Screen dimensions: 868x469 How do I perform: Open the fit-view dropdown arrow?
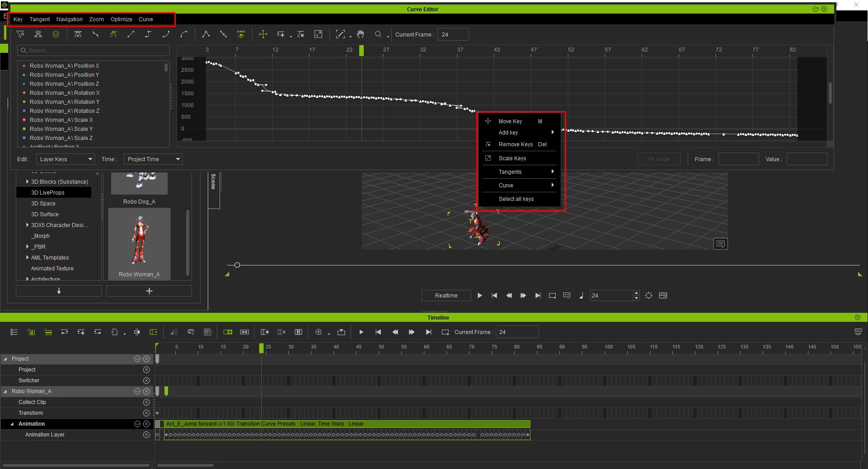(350, 36)
